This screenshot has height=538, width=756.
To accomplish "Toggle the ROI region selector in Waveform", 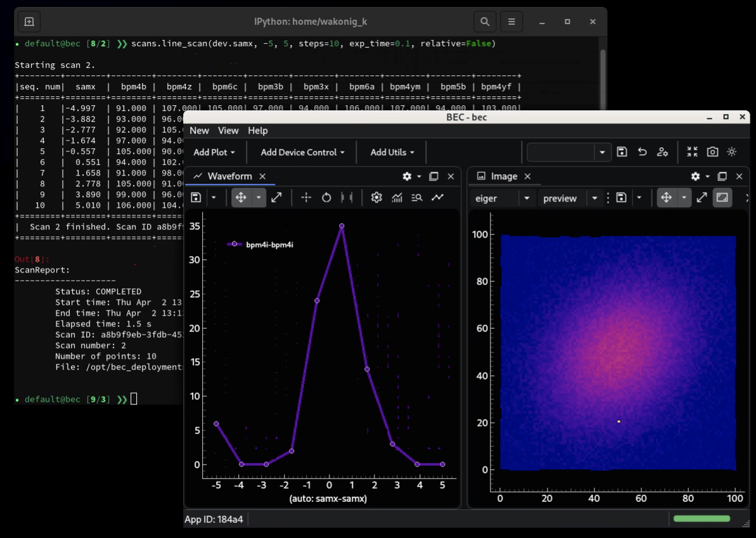I will (x=347, y=198).
